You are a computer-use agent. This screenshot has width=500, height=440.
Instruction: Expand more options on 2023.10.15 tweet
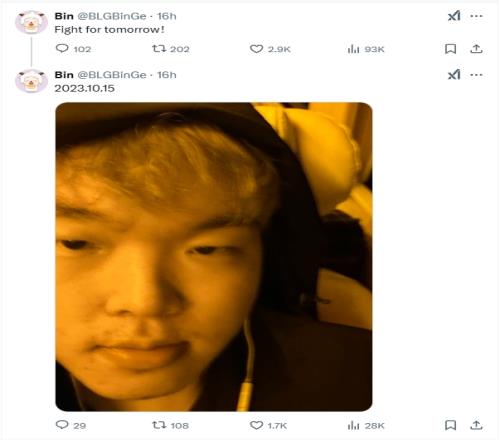point(476,75)
